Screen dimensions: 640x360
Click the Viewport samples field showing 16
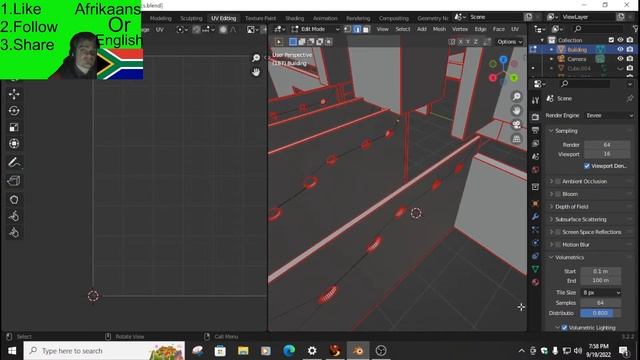[607, 154]
